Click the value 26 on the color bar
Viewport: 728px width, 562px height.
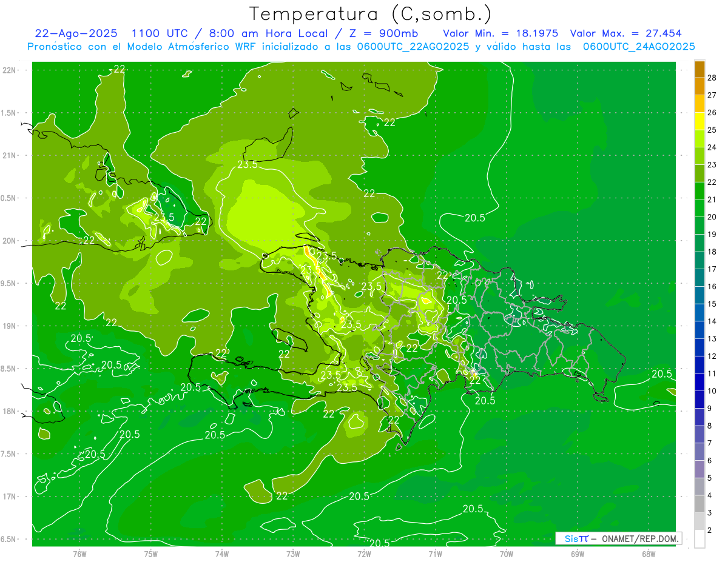point(712,113)
